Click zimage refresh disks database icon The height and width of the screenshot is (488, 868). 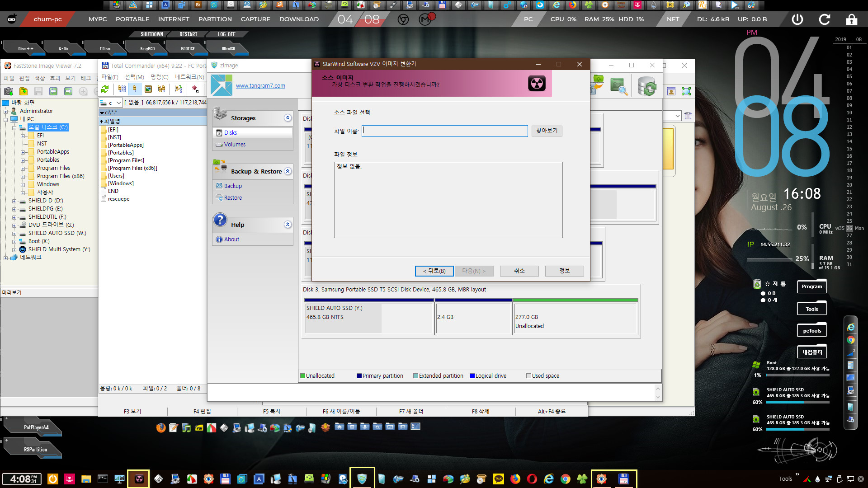[646, 86]
